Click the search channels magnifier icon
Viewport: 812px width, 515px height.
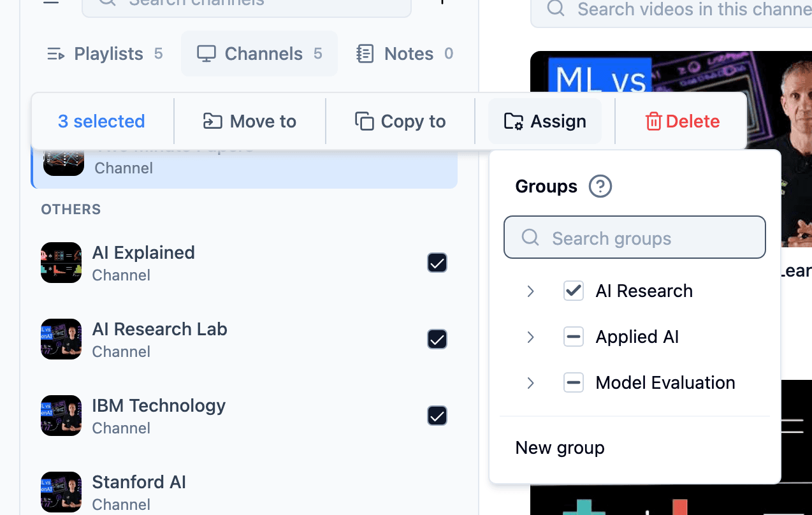pos(107,2)
